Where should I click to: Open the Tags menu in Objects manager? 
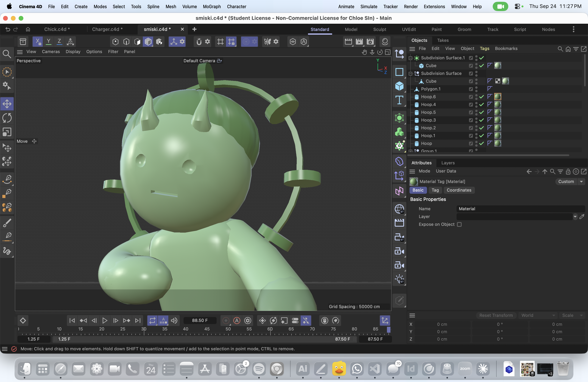pos(484,49)
